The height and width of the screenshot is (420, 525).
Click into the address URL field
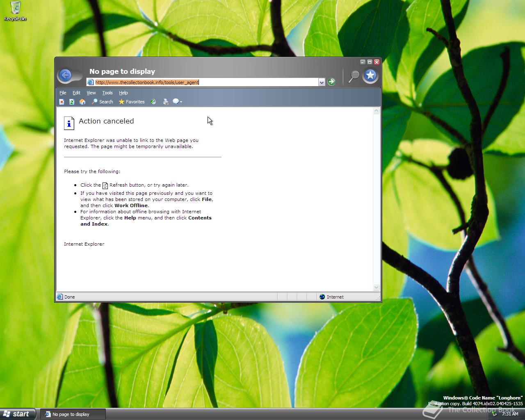coord(206,82)
